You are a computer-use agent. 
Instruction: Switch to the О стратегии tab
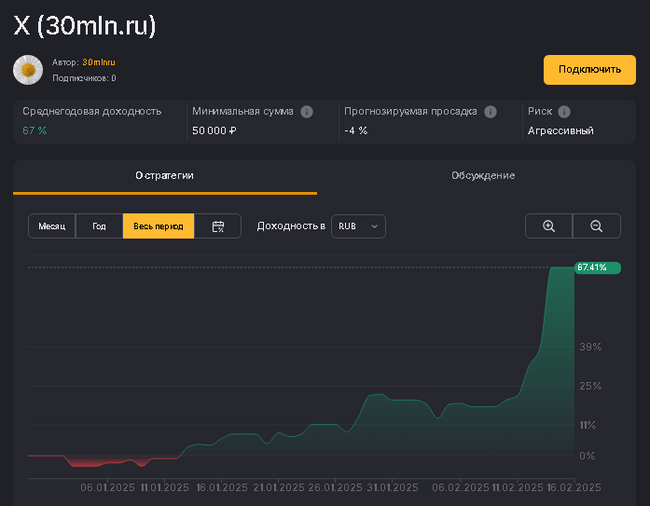tap(164, 176)
